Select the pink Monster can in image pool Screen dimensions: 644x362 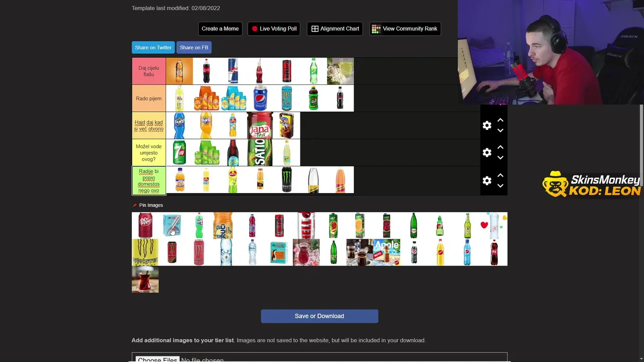pyautogui.click(x=199, y=252)
